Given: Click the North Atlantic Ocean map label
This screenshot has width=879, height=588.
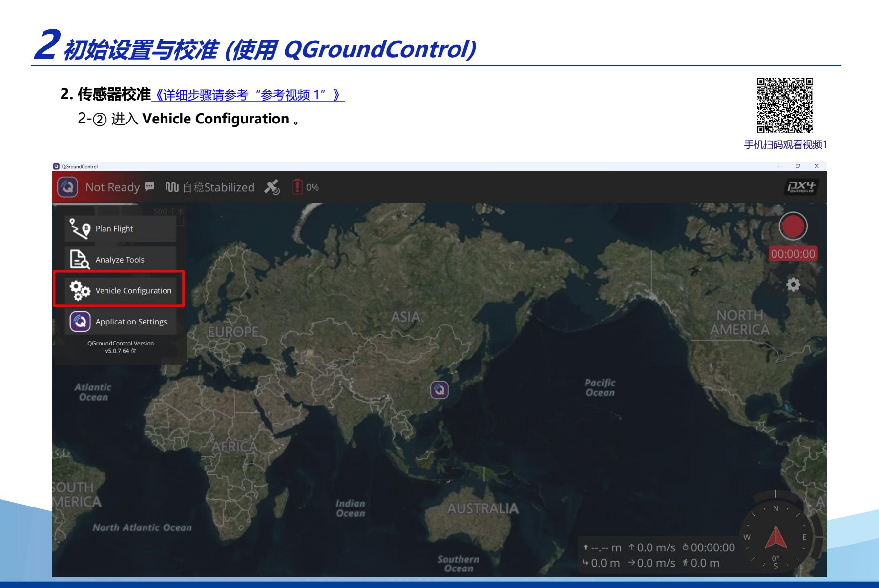Looking at the screenshot, I should coord(142,527).
